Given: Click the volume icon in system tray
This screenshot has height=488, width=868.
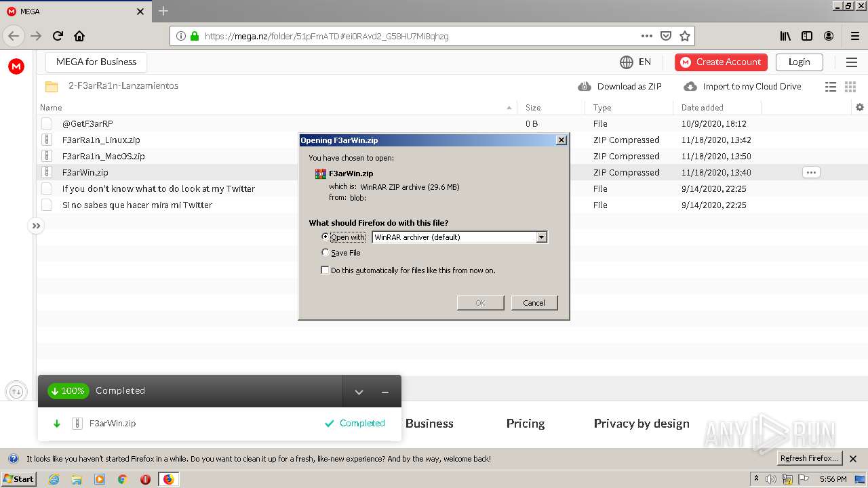Looking at the screenshot, I should [x=771, y=479].
